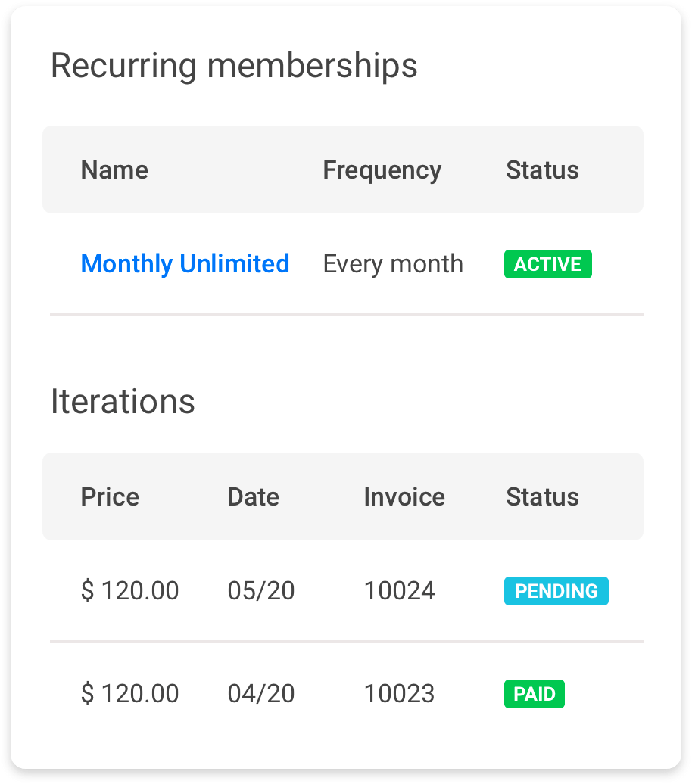
Task: Select the price in invoice 10023 row
Action: point(129,693)
